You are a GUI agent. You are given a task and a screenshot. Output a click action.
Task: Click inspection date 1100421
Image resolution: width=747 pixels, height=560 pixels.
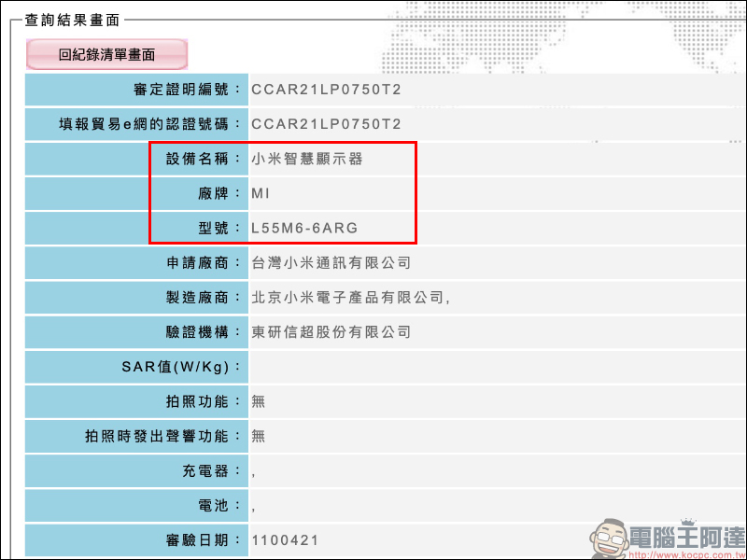(285, 540)
